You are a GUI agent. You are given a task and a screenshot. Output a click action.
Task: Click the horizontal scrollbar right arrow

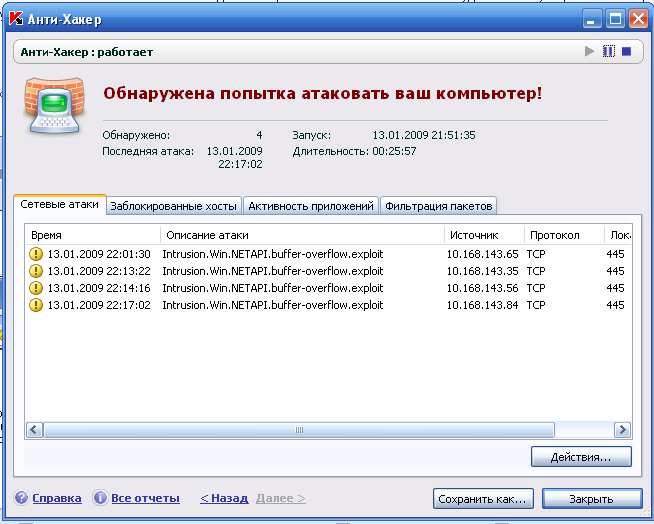point(623,429)
